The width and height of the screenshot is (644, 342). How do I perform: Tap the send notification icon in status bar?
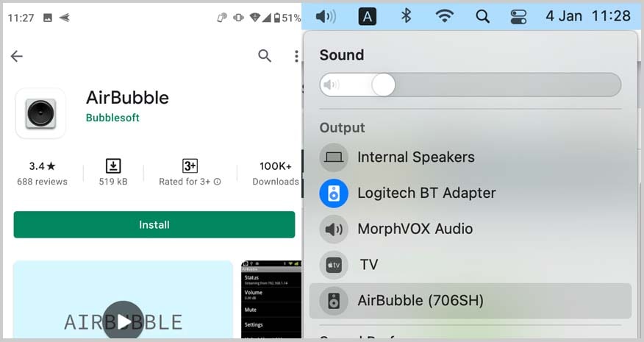[x=65, y=18]
